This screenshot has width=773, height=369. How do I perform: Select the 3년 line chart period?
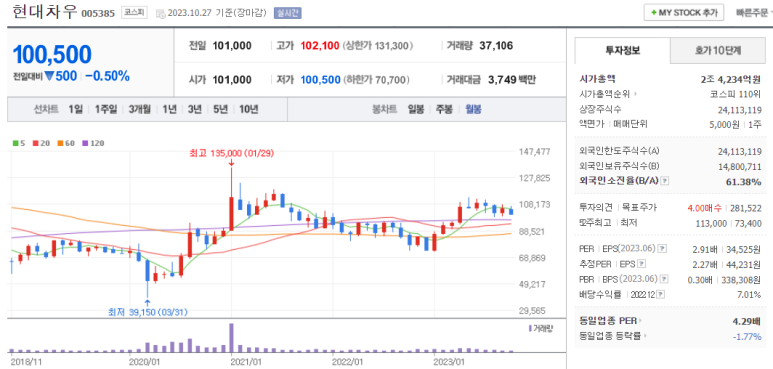click(x=195, y=109)
